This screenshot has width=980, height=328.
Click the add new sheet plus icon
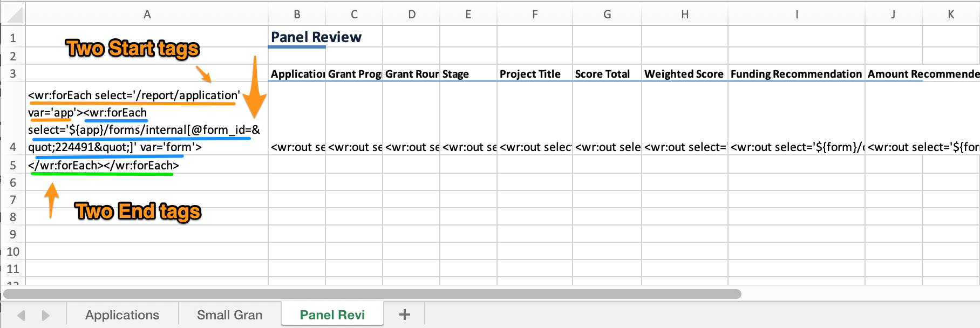click(x=404, y=315)
